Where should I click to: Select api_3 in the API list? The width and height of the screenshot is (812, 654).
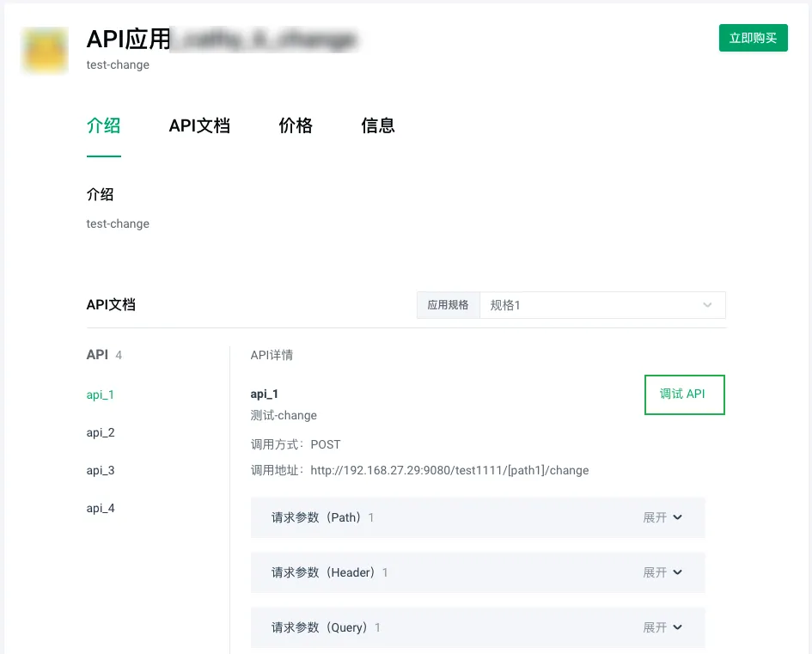[x=101, y=471]
